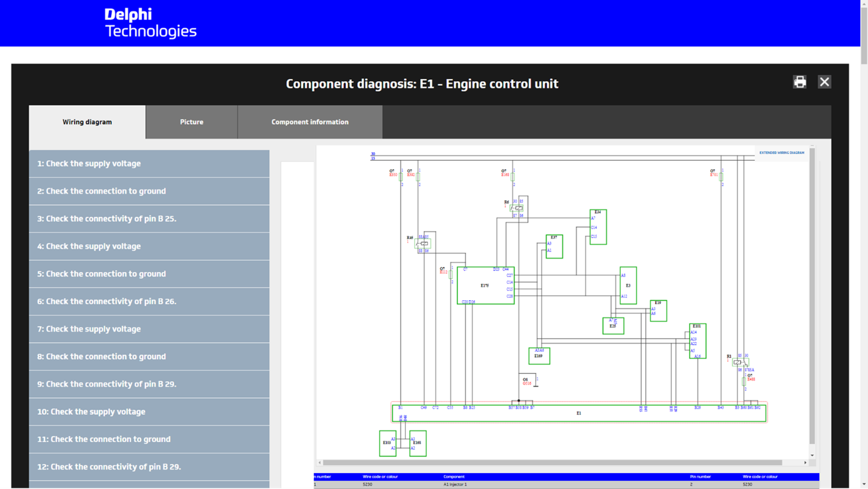Click the diagram's scroll left arrow
Viewport: 868px width, 489px height.
pyautogui.click(x=320, y=462)
